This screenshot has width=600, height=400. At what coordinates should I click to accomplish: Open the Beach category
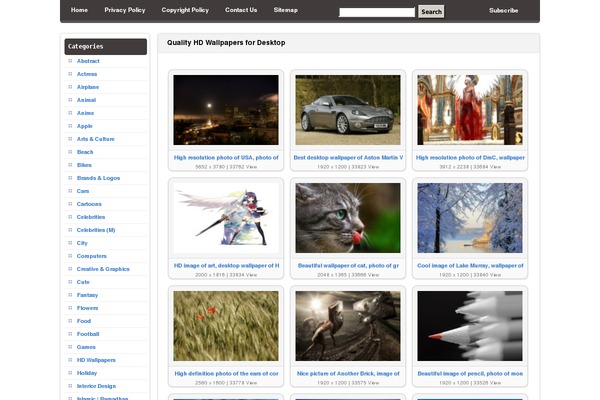(85, 152)
